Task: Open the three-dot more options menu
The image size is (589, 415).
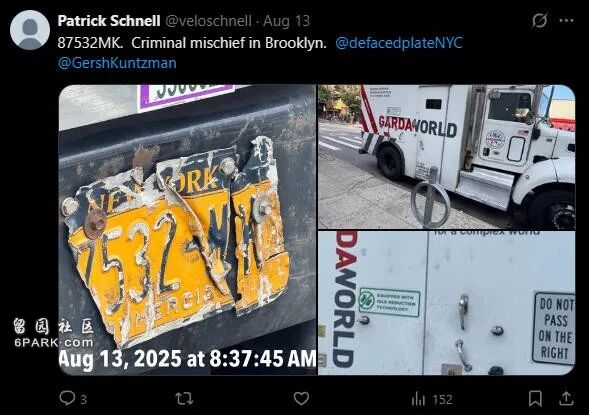Action: [566, 21]
